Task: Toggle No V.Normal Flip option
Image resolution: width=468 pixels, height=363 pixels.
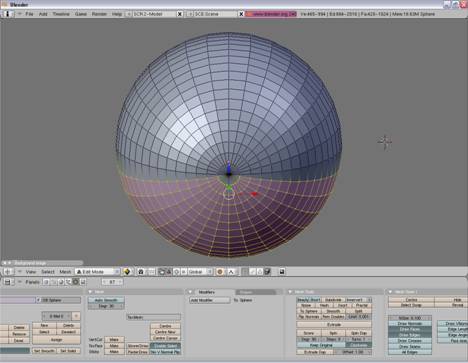Action: point(165,352)
